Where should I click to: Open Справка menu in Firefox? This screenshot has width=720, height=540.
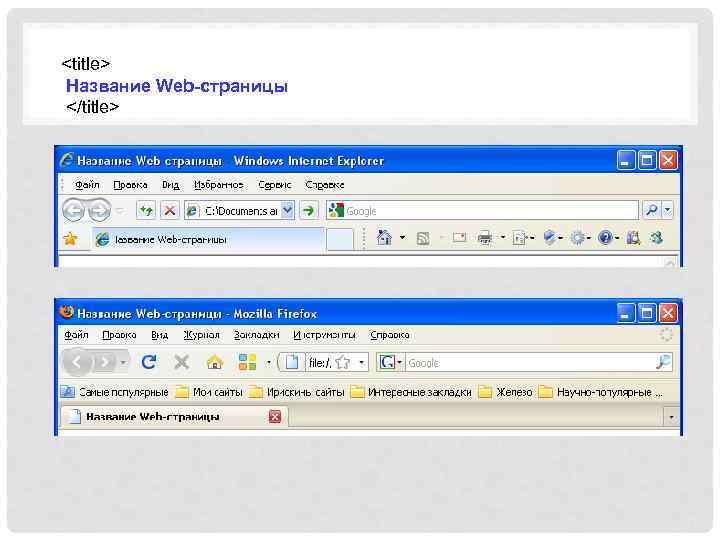[389, 335]
